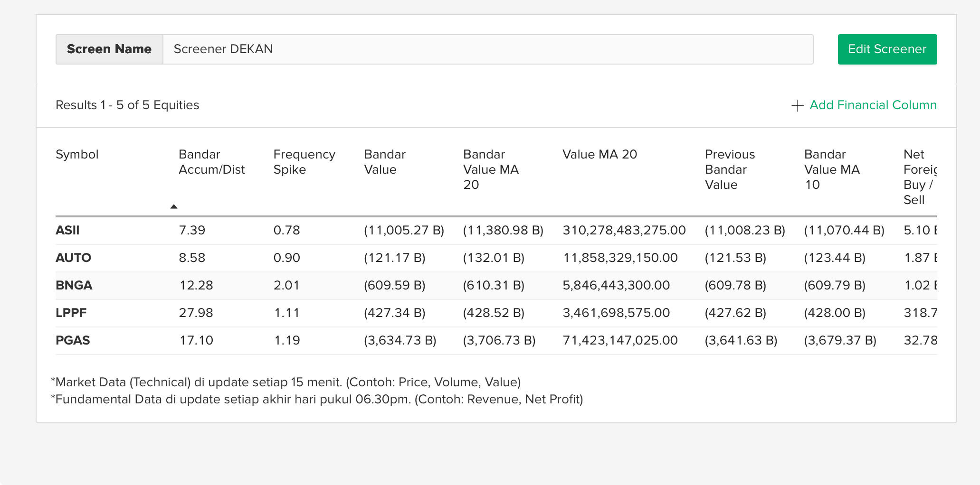The width and height of the screenshot is (980, 485).
Task: Sort by the Value MA 20 header
Action: (x=599, y=154)
